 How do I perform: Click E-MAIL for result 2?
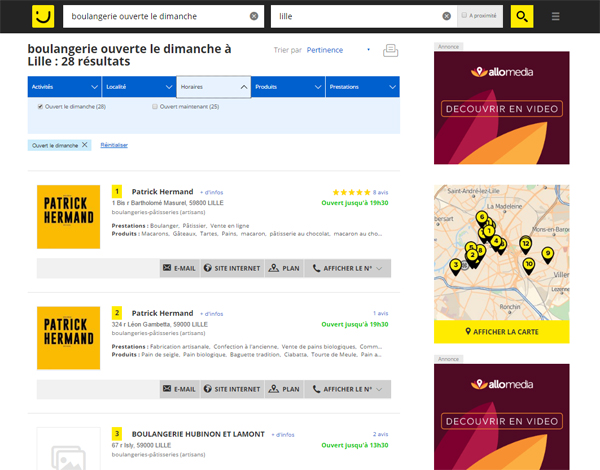(x=179, y=389)
